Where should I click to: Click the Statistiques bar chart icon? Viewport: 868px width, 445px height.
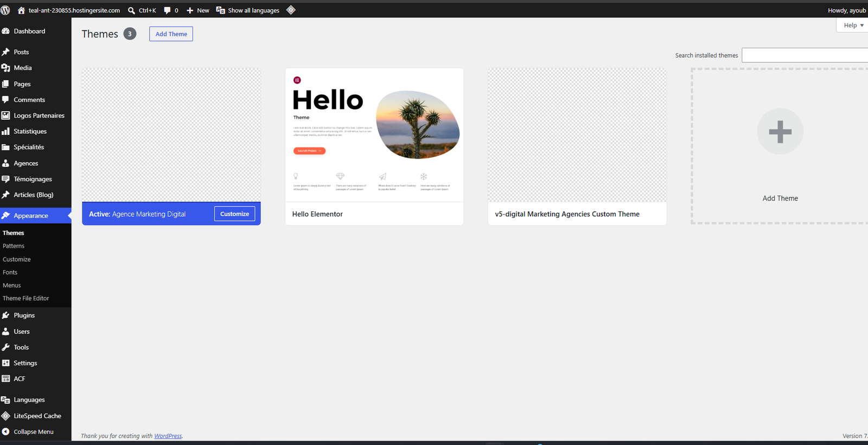point(6,131)
